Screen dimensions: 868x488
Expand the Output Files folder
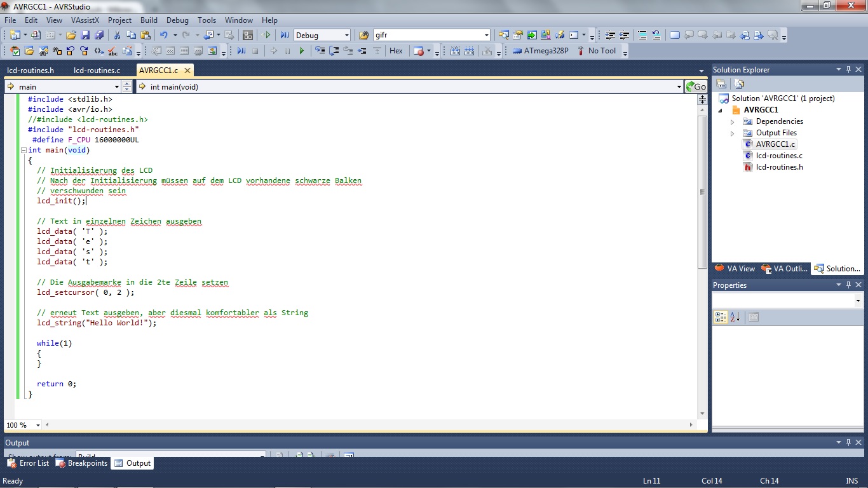click(x=732, y=133)
